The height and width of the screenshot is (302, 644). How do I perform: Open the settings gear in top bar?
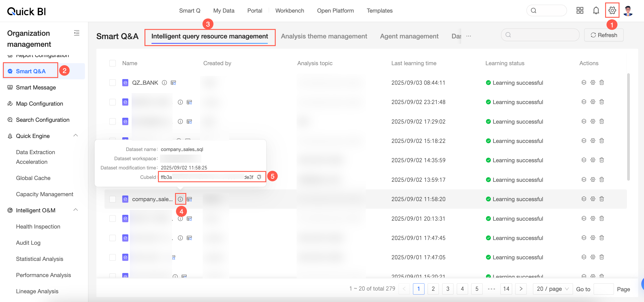point(612,11)
